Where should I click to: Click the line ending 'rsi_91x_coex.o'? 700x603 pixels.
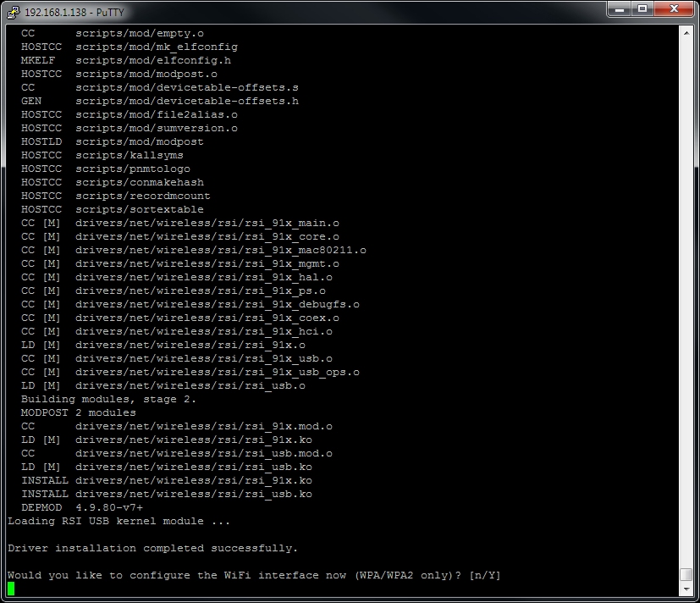180,318
